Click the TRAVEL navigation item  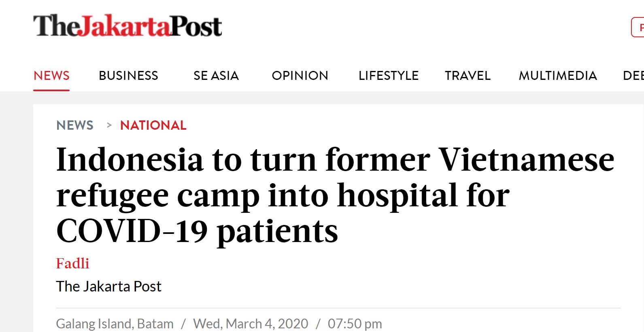click(x=468, y=76)
